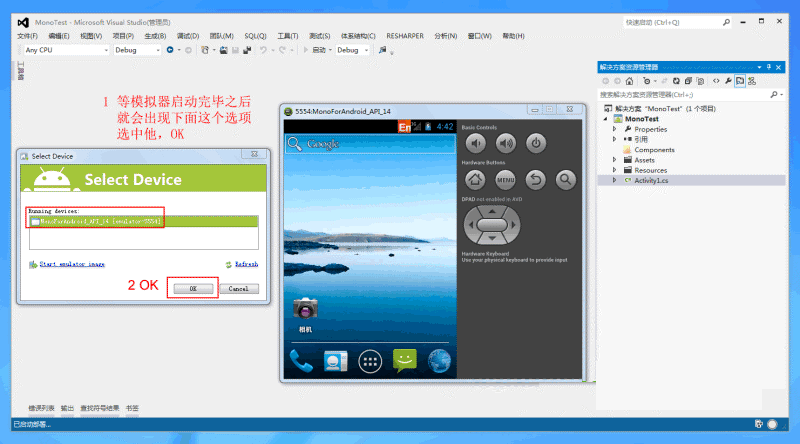The height and width of the screenshot is (444, 800).
Task: Tap the emulator Back hardware button
Action: coord(536,180)
